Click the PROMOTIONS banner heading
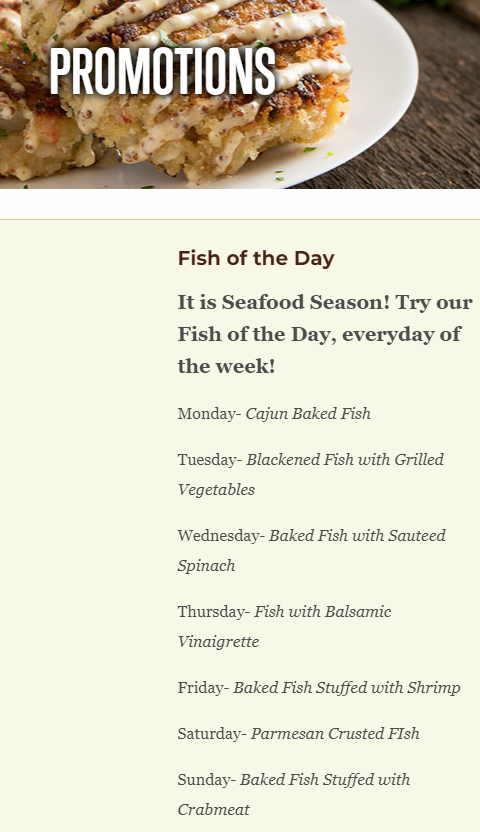Viewport: 480px width, 832px height. tap(163, 72)
